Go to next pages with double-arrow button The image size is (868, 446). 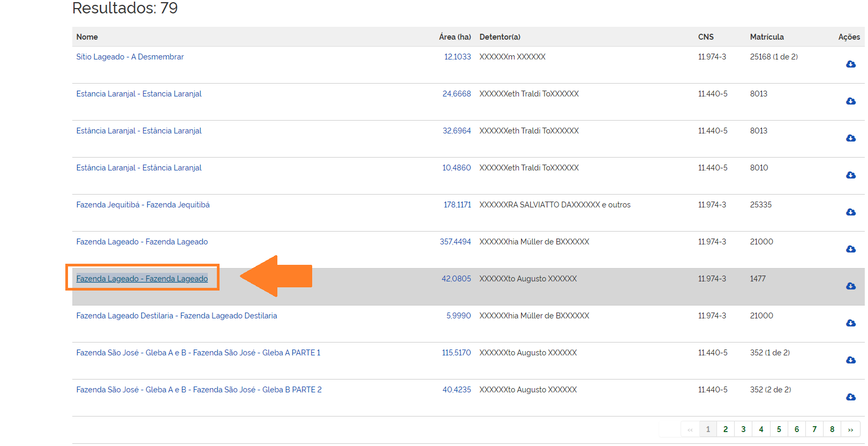tap(850, 429)
